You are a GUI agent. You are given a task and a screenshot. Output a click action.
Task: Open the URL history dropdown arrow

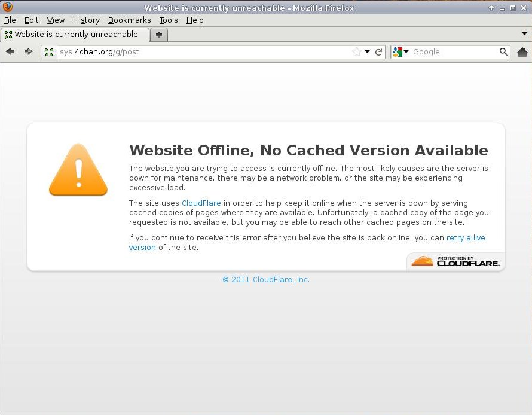[367, 52]
